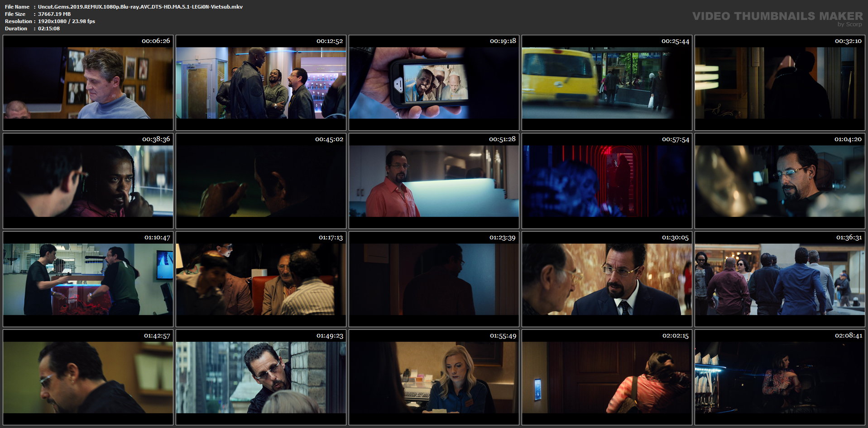The width and height of the screenshot is (868, 428).
Task: Select the thumbnail captured at 02:02:15
Action: 607,377
